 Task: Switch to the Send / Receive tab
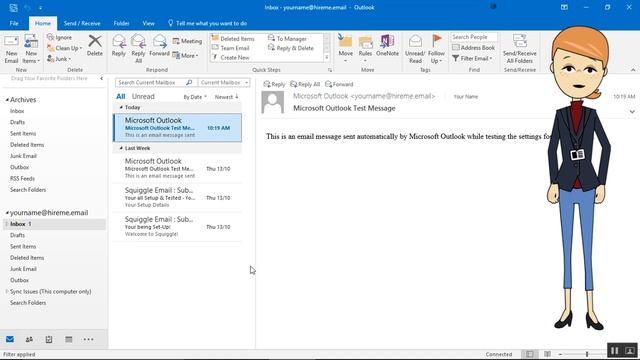click(x=82, y=23)
